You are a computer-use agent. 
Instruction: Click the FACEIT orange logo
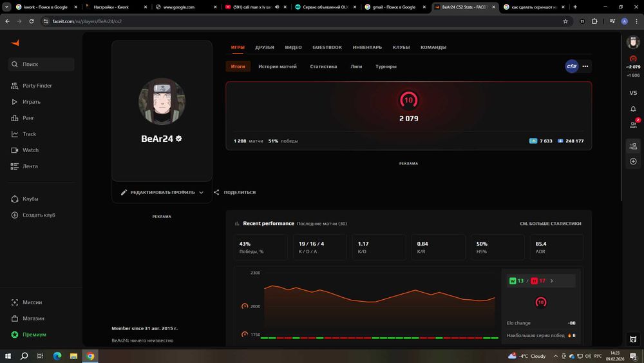pos(15,43)
